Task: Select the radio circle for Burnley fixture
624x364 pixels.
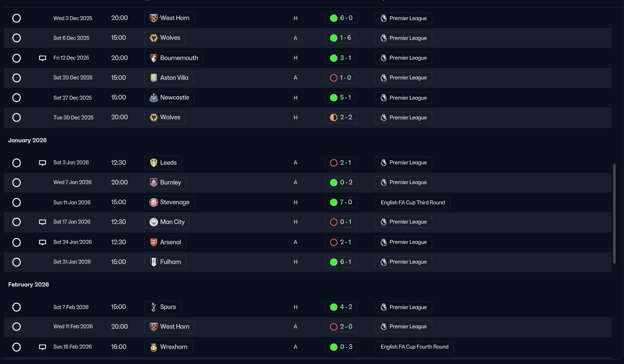Action: pyautogui.click(x=16, y=183)
